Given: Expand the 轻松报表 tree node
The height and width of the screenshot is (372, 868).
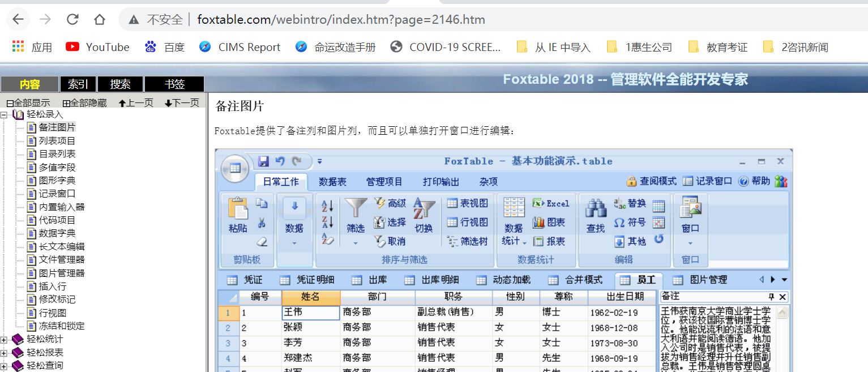Looking at the screenshot, I should 3,353.
